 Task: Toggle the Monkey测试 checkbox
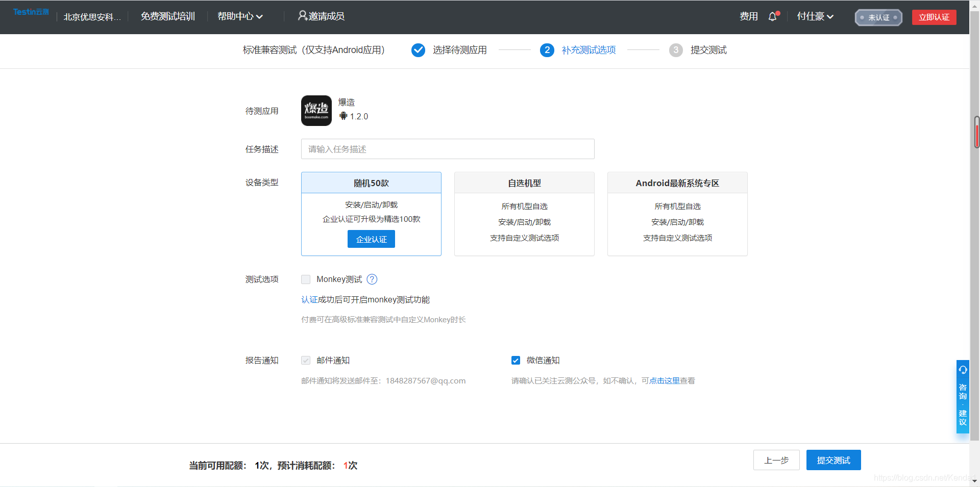[306, 279]
